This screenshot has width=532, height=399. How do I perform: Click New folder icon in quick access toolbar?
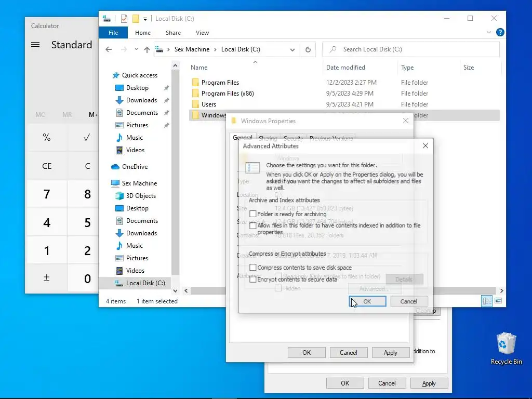pyautogui.click(x=136, y=19)
